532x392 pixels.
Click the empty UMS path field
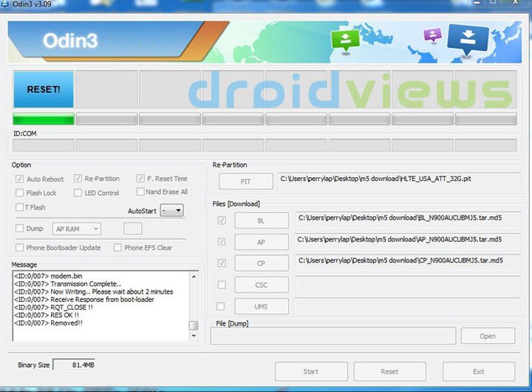click(407, 306)
